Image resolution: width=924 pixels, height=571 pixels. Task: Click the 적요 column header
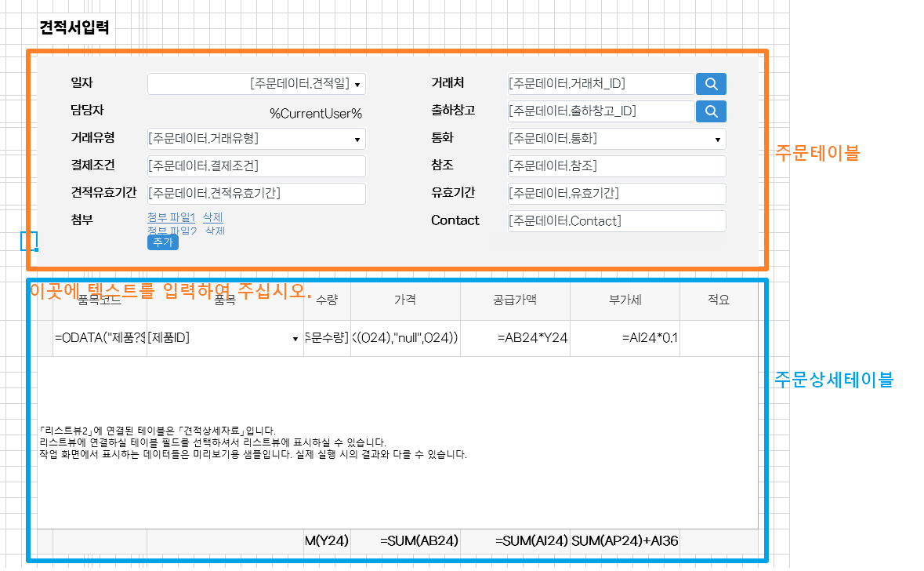point(719,300)
